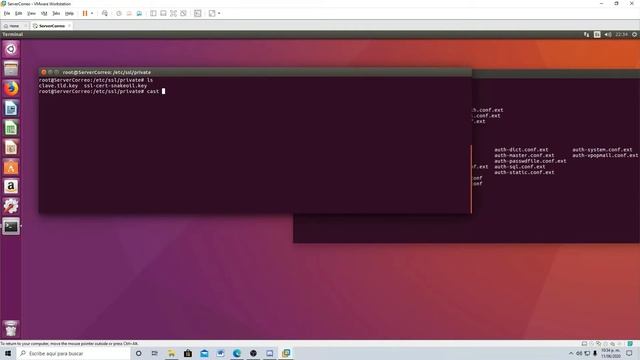640x360 pixels.
Task: Click the stretch guest display icon
Action: (212, 13)
